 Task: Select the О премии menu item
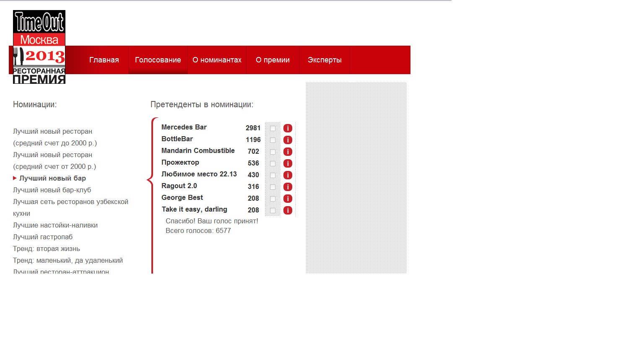(x=273, y=60)
